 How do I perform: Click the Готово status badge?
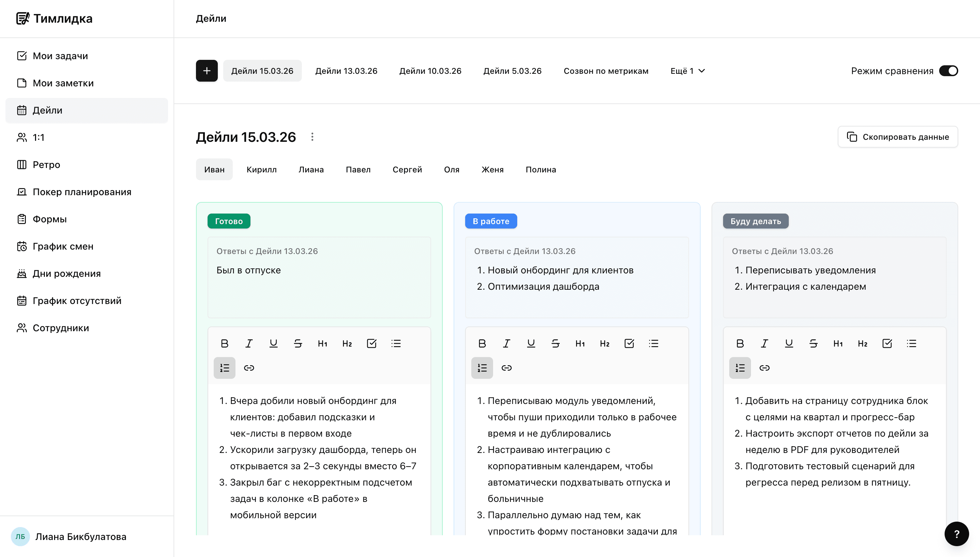[229, 221]
